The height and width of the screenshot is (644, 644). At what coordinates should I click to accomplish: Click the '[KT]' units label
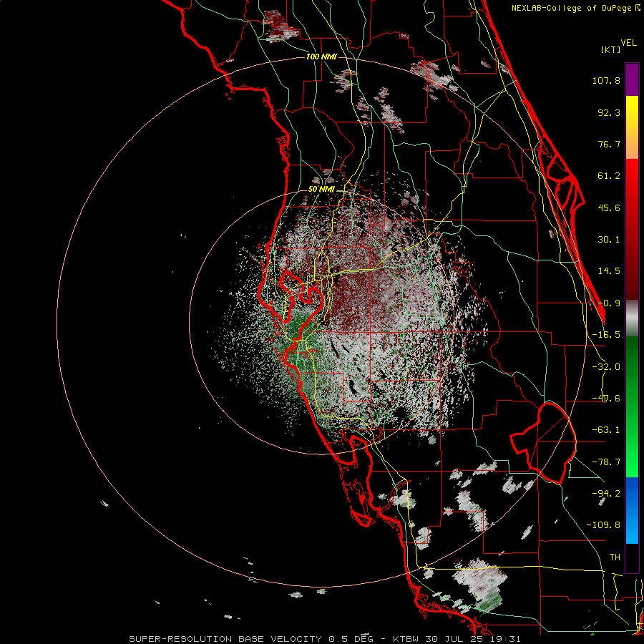click(x=611, y=49)
